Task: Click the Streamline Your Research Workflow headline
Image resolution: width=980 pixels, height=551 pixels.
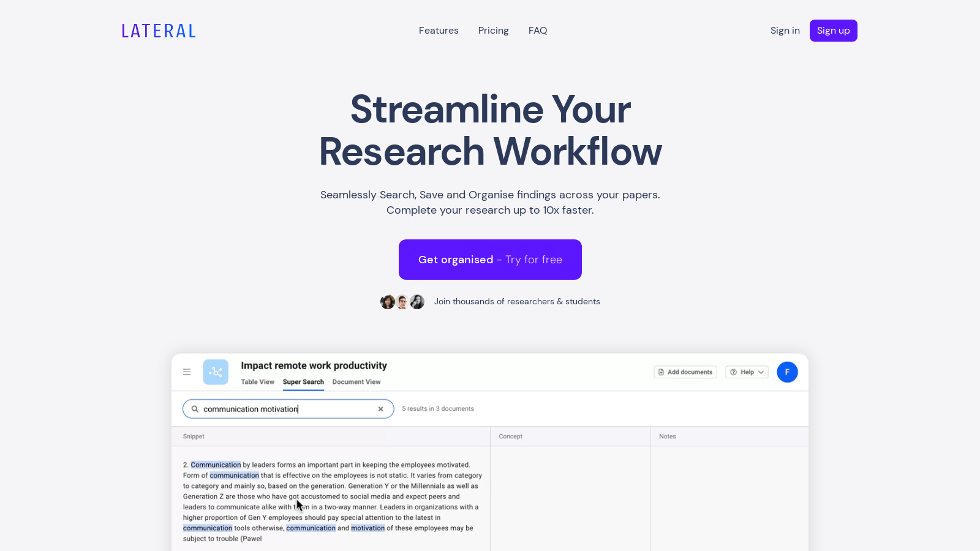Action: coord(490,130)
